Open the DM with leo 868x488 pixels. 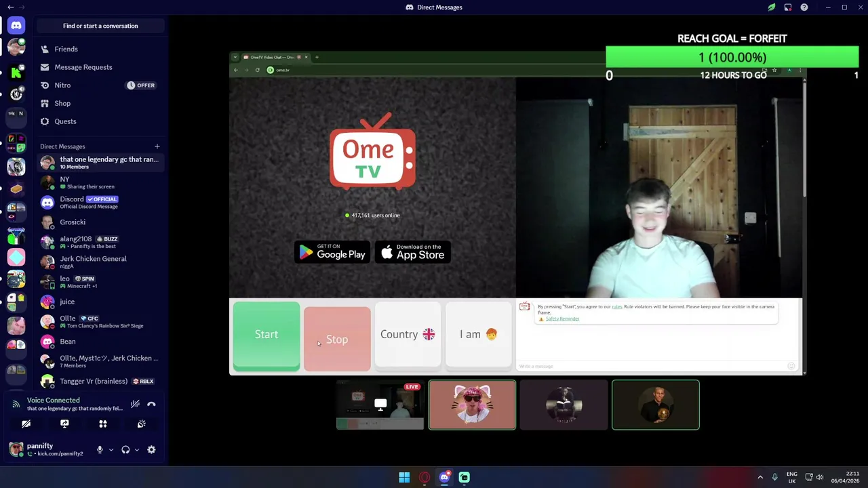[x=100, y=282]
